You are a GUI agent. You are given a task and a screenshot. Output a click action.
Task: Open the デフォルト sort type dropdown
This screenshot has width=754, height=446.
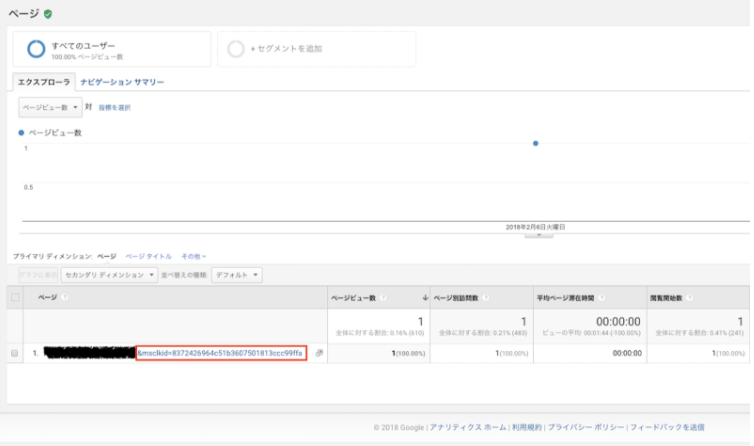237,274
